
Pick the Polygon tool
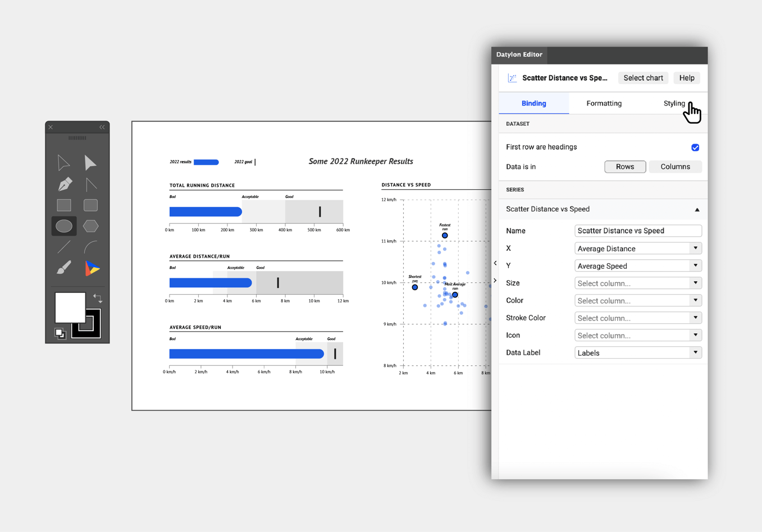[x=90, y=226]
